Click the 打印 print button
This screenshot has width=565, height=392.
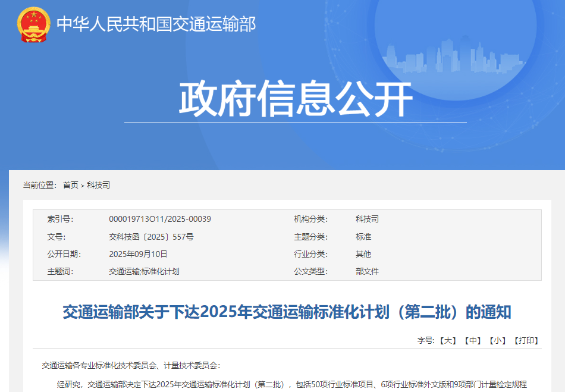(x=526, y=341)
